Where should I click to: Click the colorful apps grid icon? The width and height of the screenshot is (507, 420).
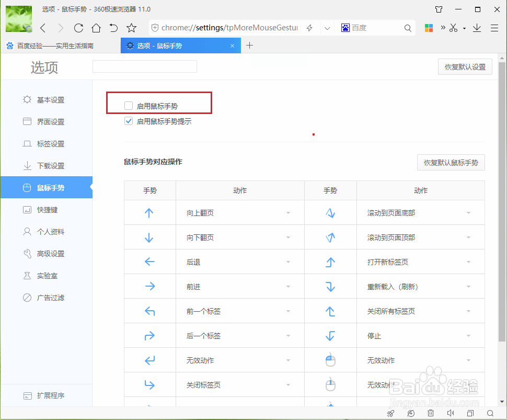click(x=429, y=28)
